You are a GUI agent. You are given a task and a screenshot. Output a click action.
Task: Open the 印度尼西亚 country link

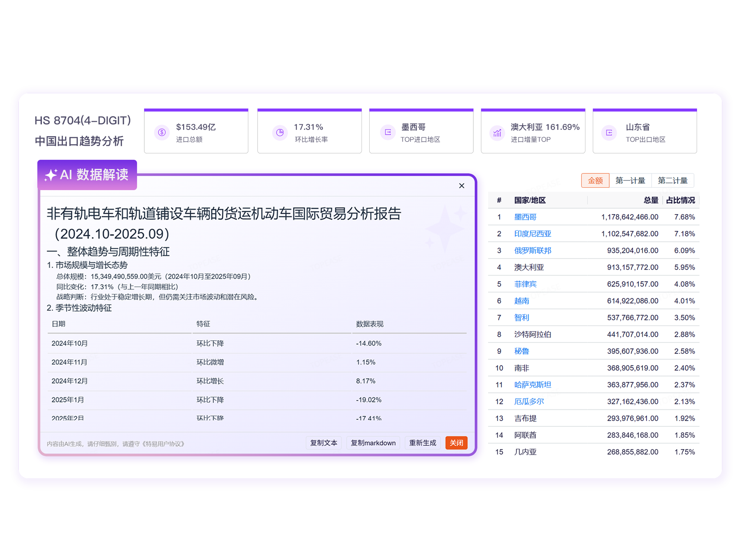(533, 234)
